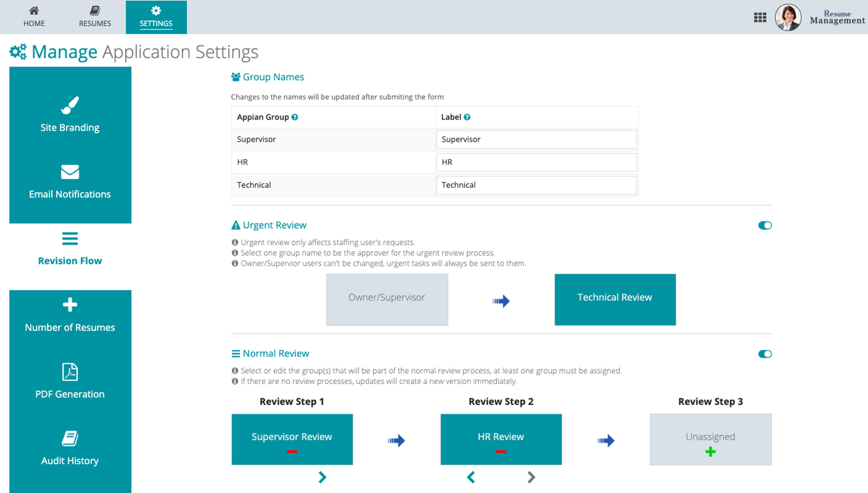This screenshot has width=868, height=493.
Task: Open Number of Resumes settings card
Action: pos(70,314)
